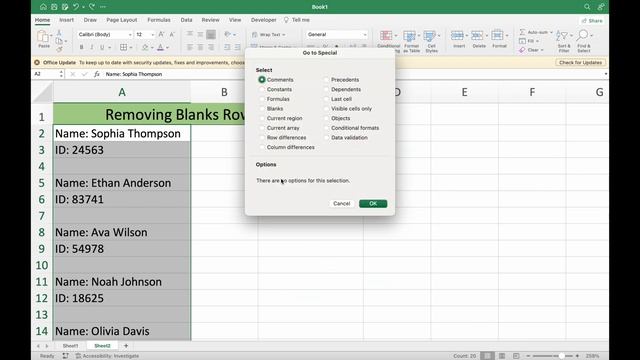Click the fx insert function icon
This screenshot has width=640, height=360.
click(97, 74)
